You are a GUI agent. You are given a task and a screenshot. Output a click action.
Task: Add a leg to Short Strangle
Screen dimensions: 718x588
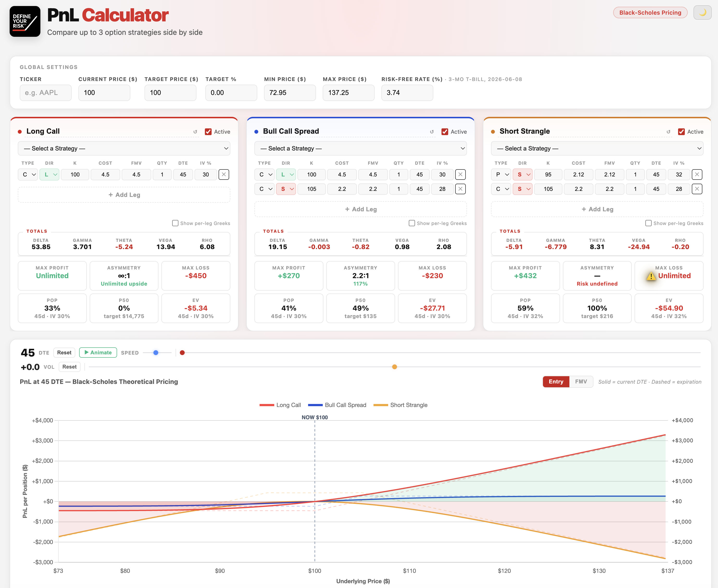pos(597,209)
